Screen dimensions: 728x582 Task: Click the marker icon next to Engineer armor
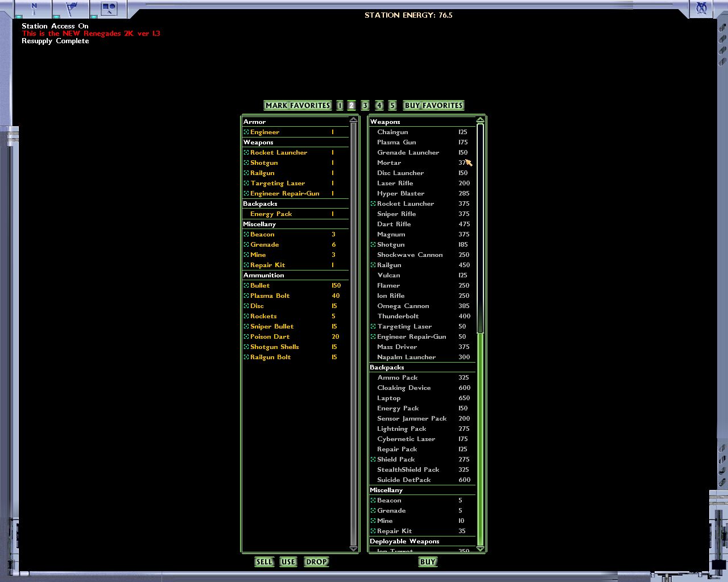coord(246,132)
